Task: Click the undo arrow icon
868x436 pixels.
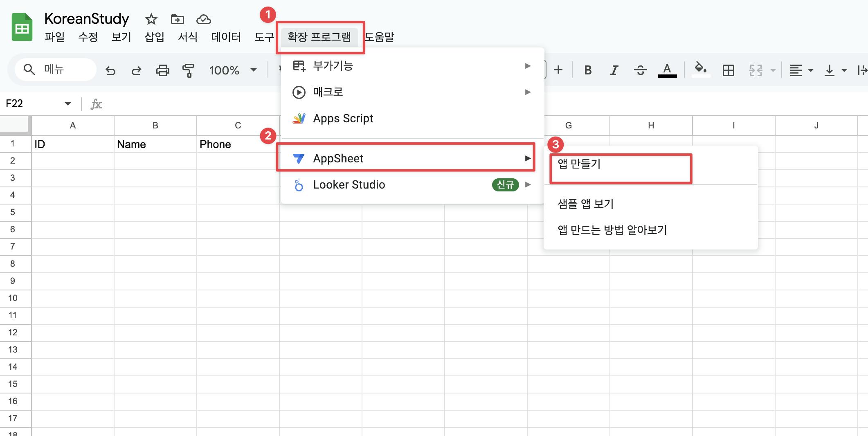Action: [x=110, y=71]
